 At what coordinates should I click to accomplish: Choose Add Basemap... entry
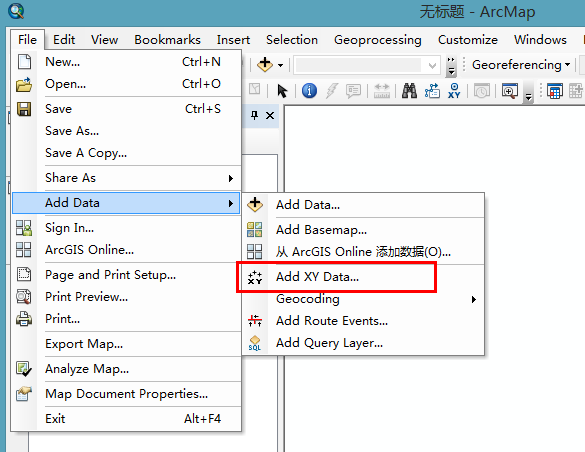363,230
